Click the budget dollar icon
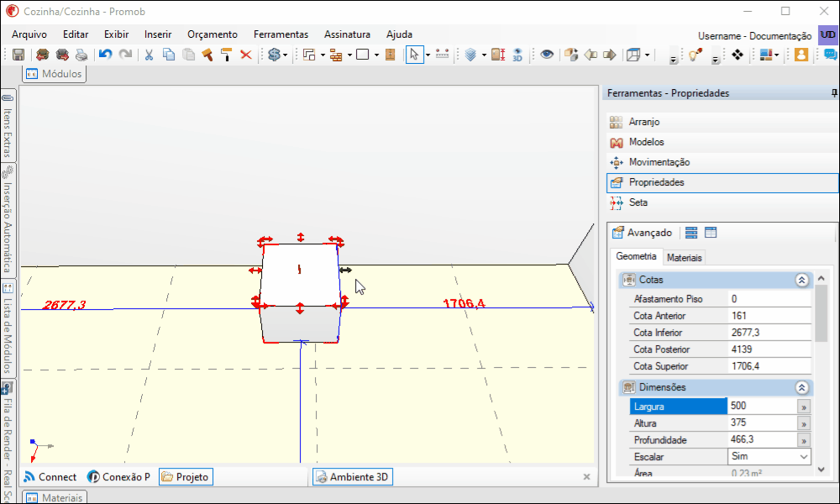Screen dimensions: 840x504 [275, 55]
